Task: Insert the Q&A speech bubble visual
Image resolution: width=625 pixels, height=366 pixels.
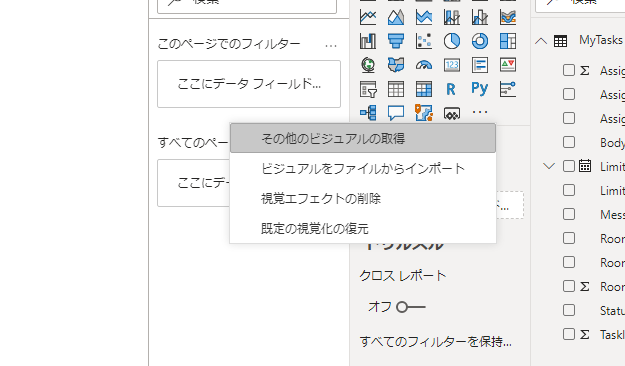Action: [396, 113]
